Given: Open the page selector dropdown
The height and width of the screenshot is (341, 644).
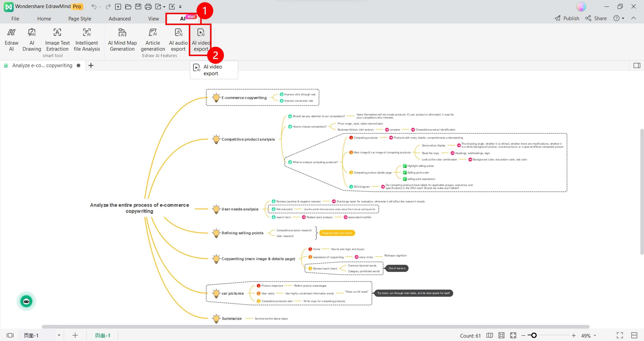Looking at the screenshot, I should click(x=59, y=335).
